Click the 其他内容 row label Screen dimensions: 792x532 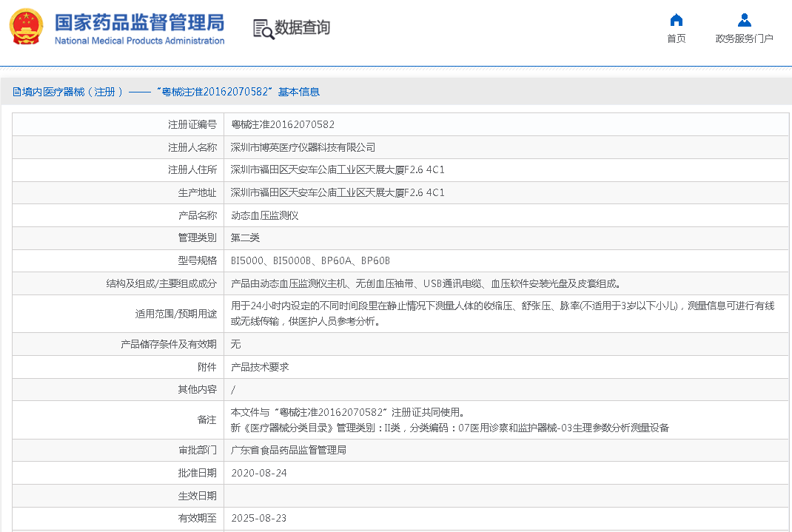click(197, 389)
